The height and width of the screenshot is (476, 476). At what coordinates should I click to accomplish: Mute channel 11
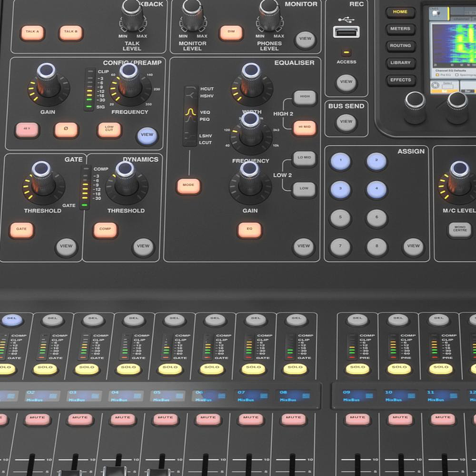point(443,419)
